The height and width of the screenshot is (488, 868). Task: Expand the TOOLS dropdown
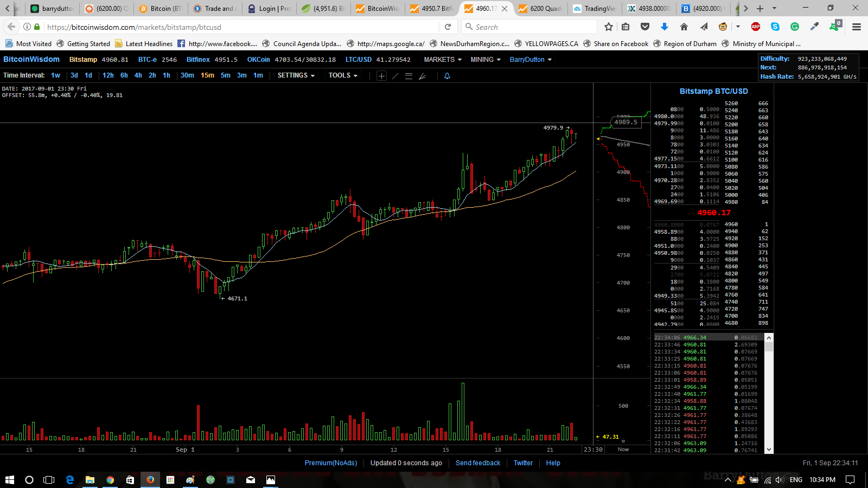coord(343,75)
